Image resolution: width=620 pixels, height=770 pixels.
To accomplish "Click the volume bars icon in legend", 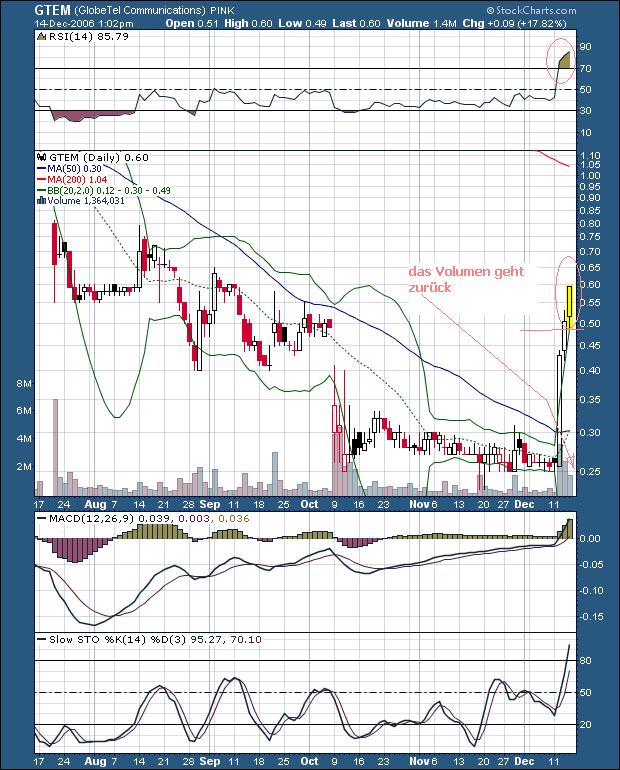I will coord(42,200).
